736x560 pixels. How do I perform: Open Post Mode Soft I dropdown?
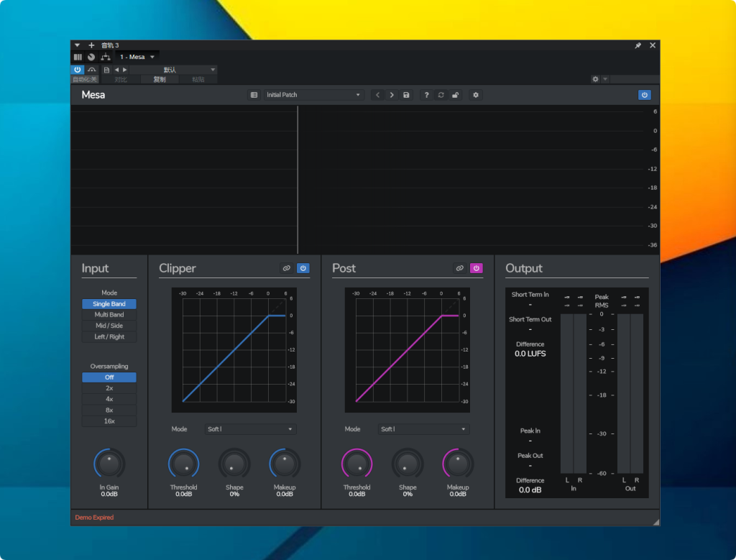(423, 429)
